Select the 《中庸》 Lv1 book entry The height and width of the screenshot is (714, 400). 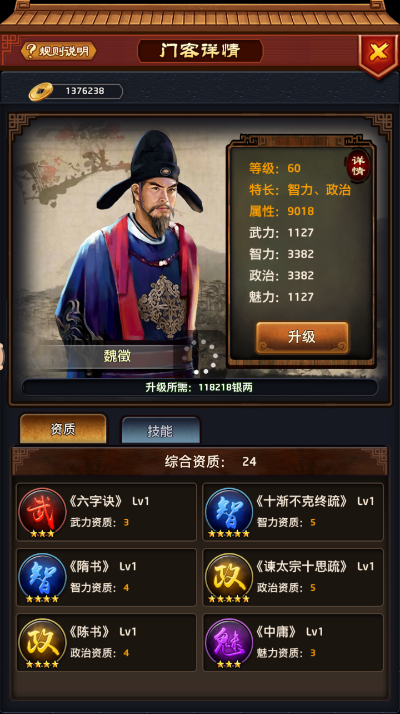(x=293, y=642)
